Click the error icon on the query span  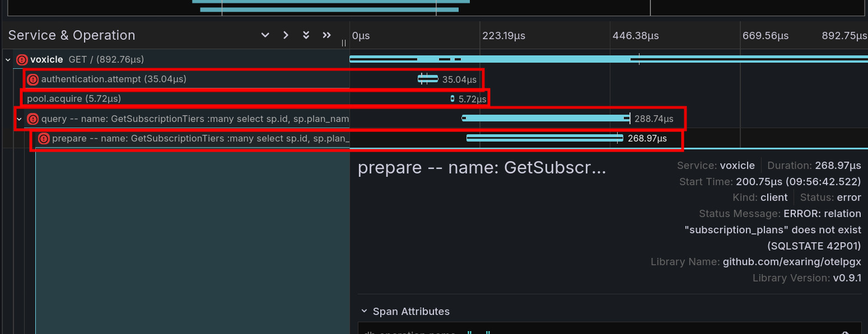[x=33, y=119]
